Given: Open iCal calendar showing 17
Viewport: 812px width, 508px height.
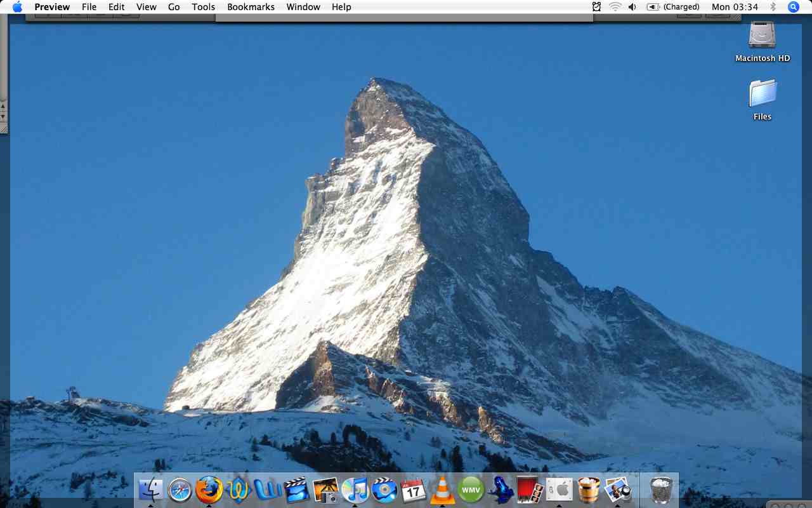Looking at the screenshot, I should pyautogui.click(x=413, y=490).
